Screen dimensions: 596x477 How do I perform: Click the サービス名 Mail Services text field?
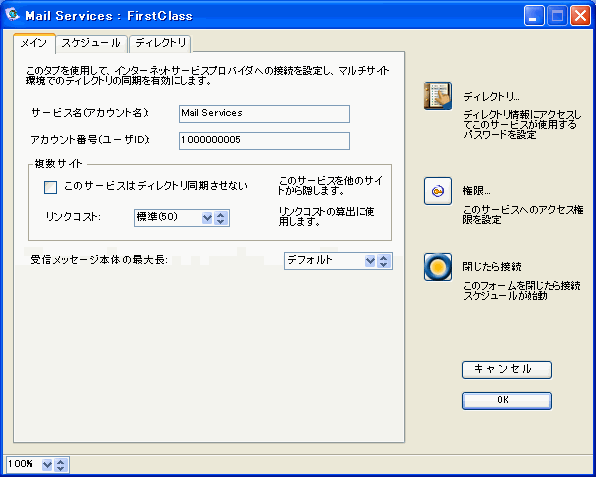click(x=264, y=114)
